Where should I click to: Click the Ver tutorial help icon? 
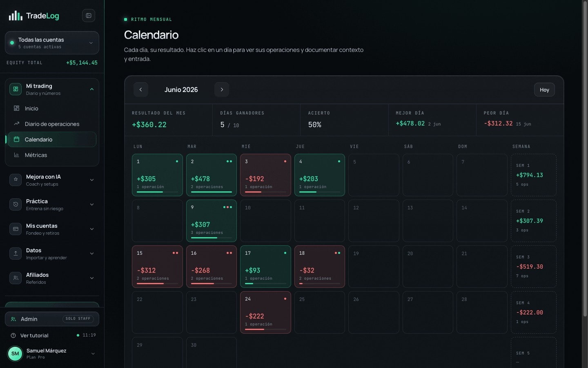click(13, 335)
